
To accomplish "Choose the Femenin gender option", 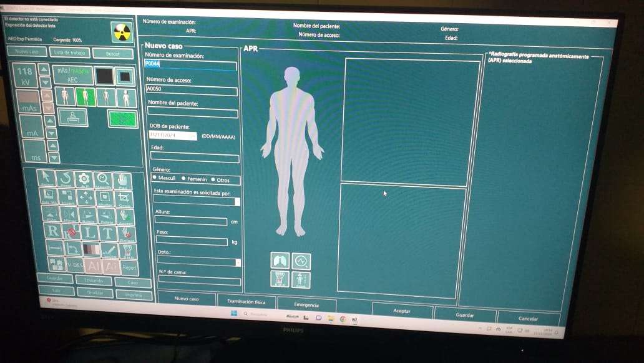I will click(183, 180).
